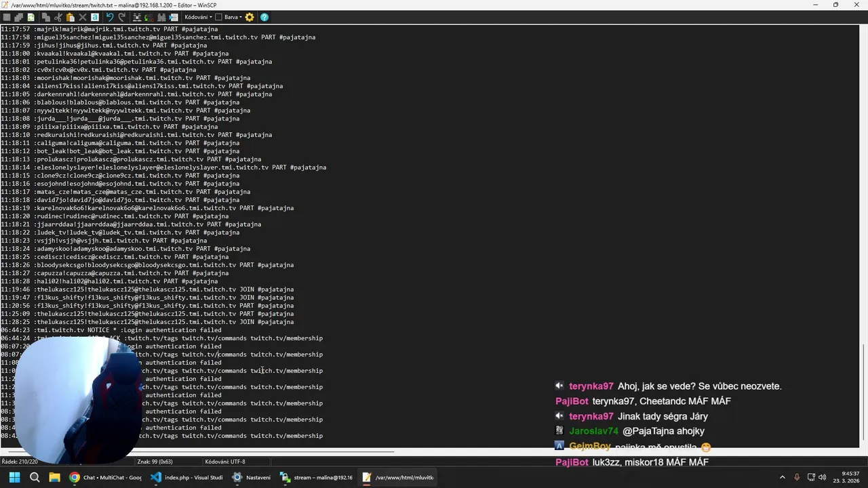Click username terynka97 on the 'Ahoj' message
Screen dimensions: 868x488
[x=591, y=386]
